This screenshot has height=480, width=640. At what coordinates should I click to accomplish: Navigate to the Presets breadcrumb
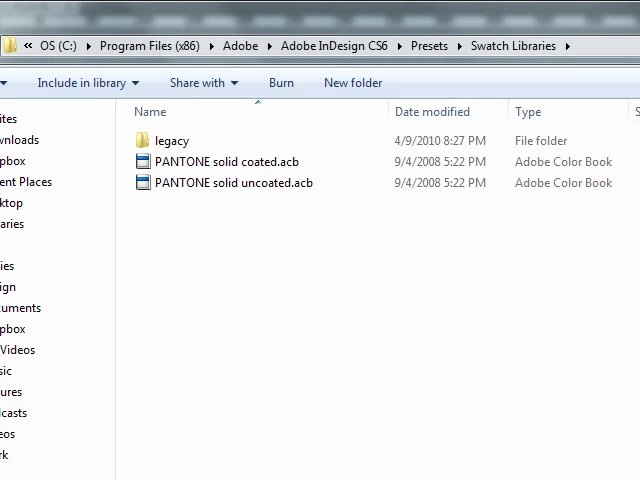(x=429, y=46)
